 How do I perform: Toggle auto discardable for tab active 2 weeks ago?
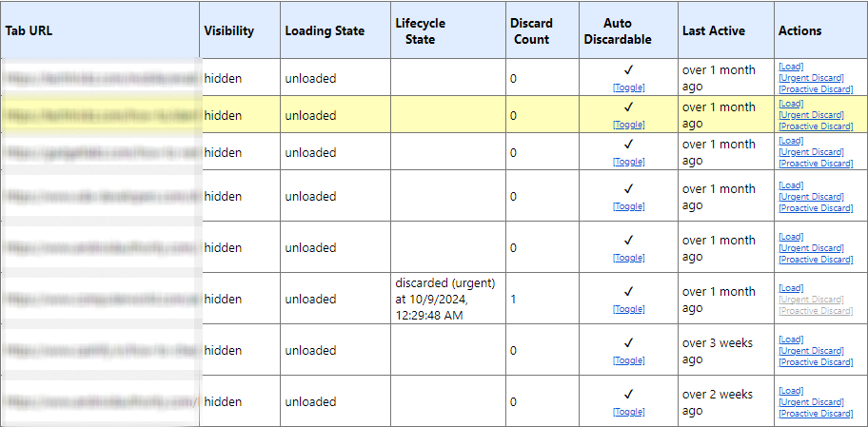(x=628, y=412)
